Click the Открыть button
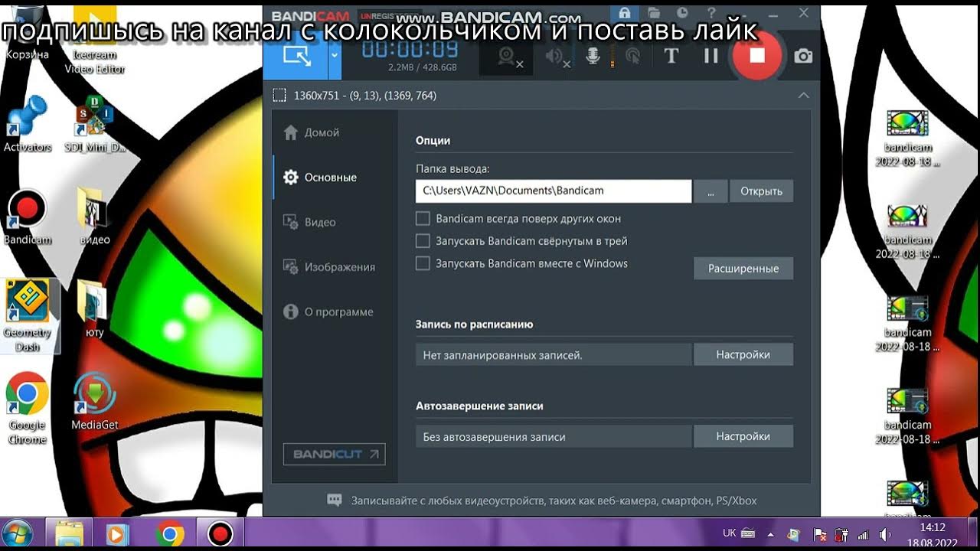Image resolution: width=980 pixels, height=551 pixels. (761, 191)
